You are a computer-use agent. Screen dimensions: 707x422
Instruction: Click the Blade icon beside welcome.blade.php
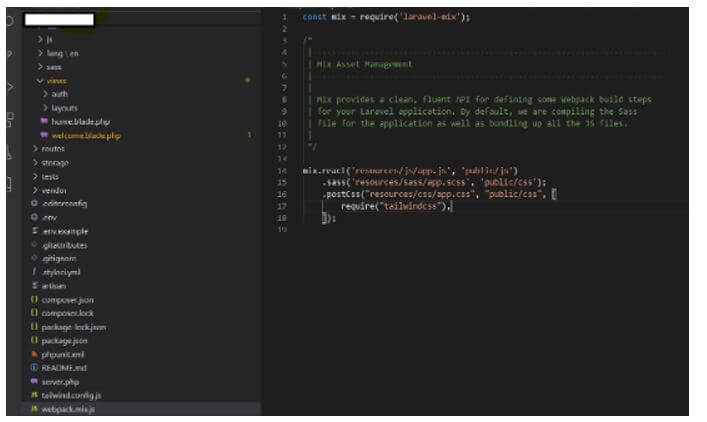point(44,135)
